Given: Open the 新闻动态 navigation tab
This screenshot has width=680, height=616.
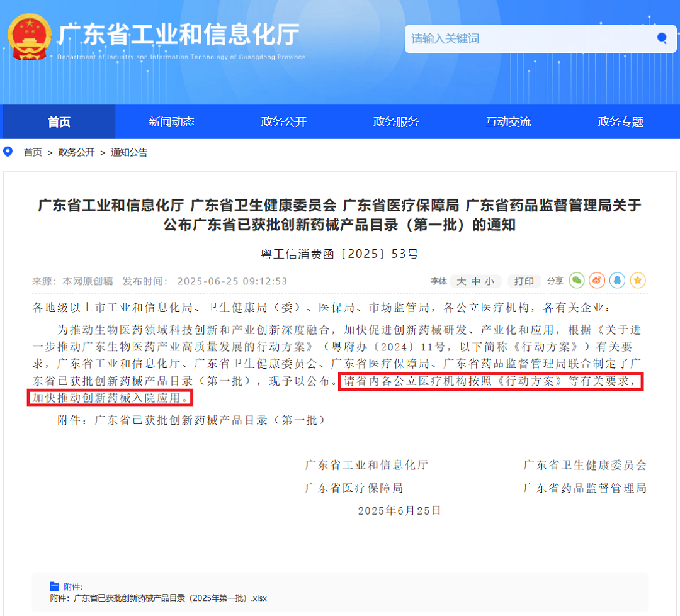Looking at the screenshot, I should click(x=171, y=122).
